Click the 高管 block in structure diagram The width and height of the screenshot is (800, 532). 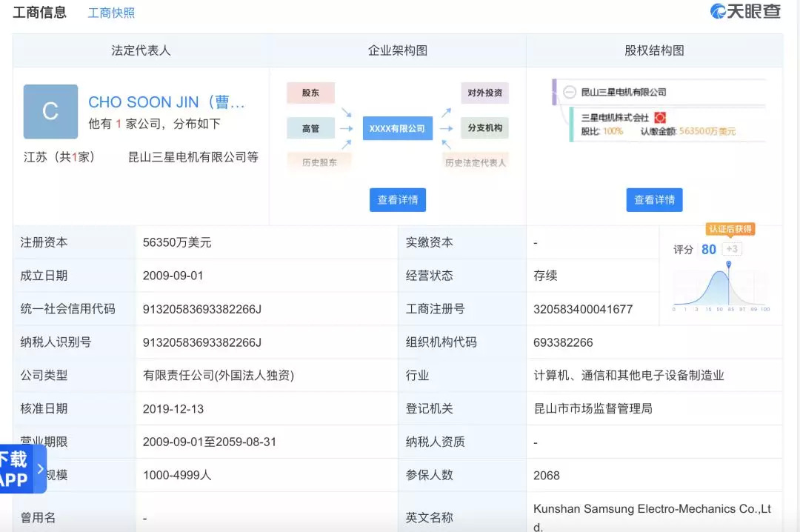[x=310, y=128]
